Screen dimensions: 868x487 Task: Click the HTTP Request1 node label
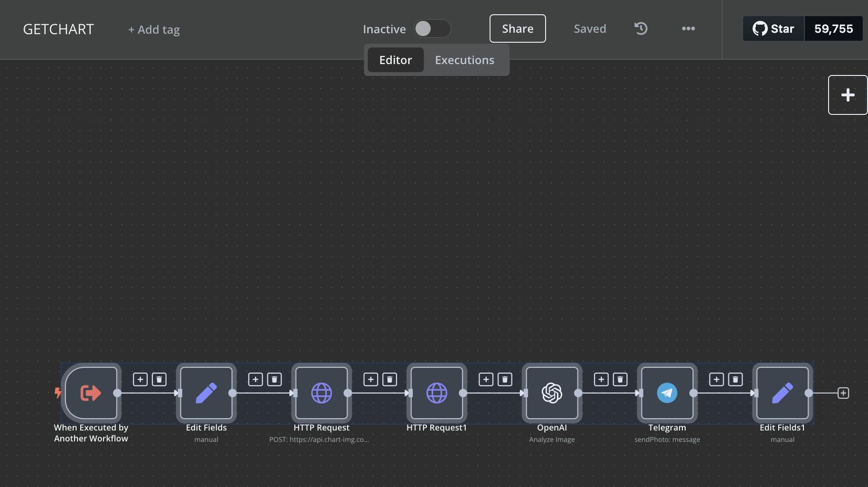[437, 428]
